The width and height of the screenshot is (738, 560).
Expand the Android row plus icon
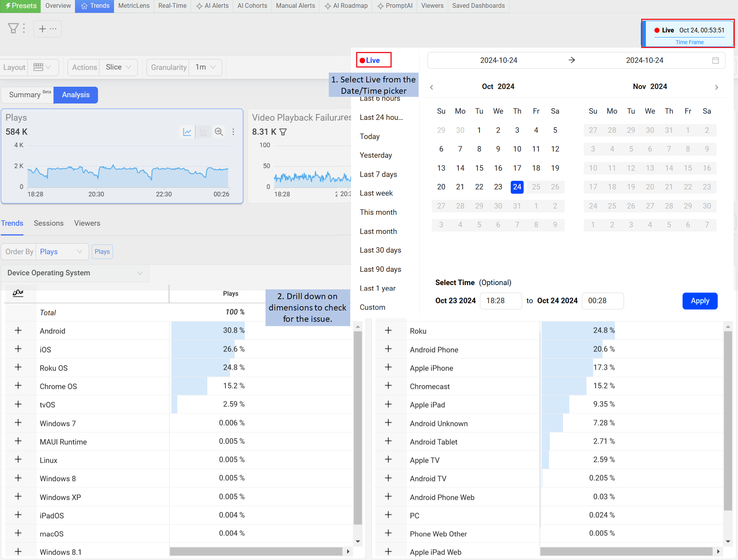point(18,330)
